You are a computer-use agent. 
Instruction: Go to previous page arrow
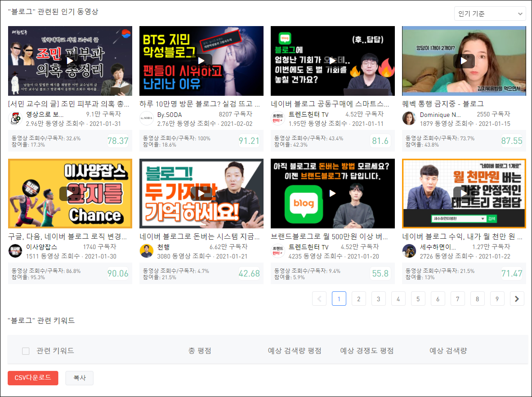point(319,299)
